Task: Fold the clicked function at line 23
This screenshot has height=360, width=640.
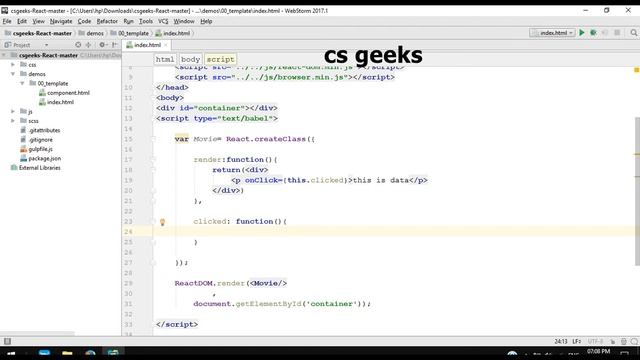Action: tap(153, 222)
